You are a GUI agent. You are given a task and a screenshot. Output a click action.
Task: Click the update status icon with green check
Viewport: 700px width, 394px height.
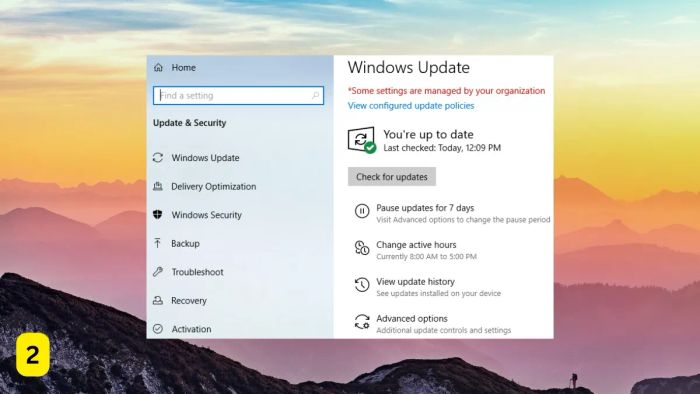click(x=362, y=140)
